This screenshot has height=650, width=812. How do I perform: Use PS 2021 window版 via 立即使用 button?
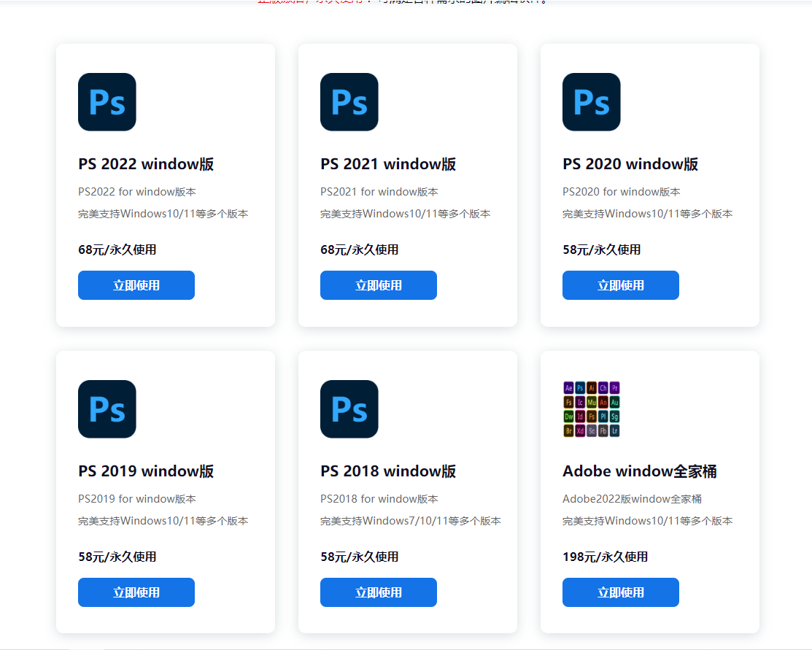pyautogui.click(x=379, y=285)
